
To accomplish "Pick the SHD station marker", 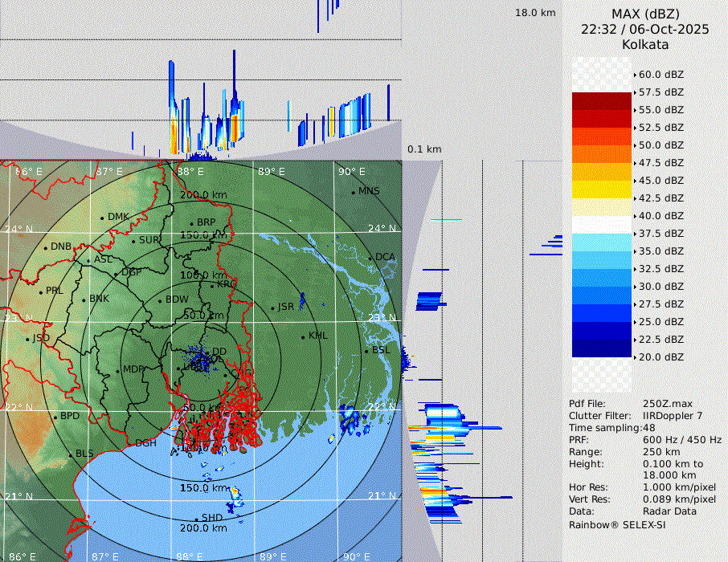I will [x=197, y=518].
